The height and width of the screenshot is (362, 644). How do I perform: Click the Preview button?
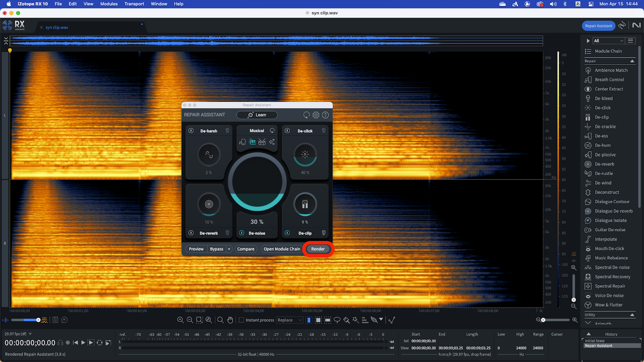[196, 249]
